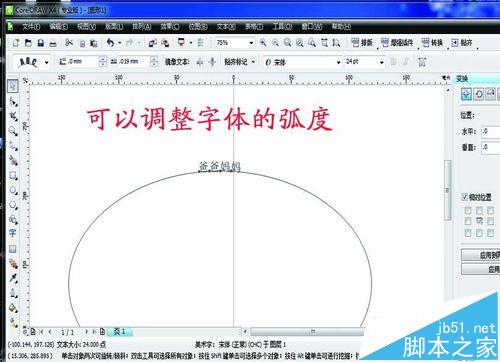Click the Zoom Out magnifier icon

point(275,43)
